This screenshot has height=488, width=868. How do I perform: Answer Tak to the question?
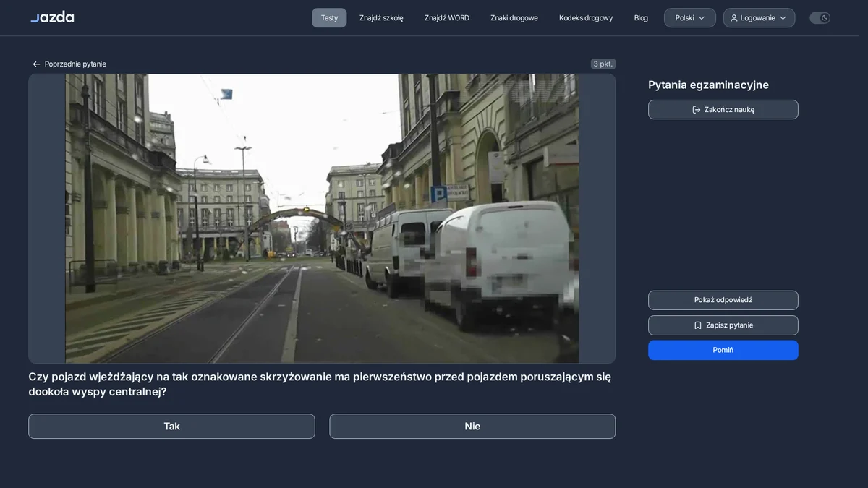(171, 427)
